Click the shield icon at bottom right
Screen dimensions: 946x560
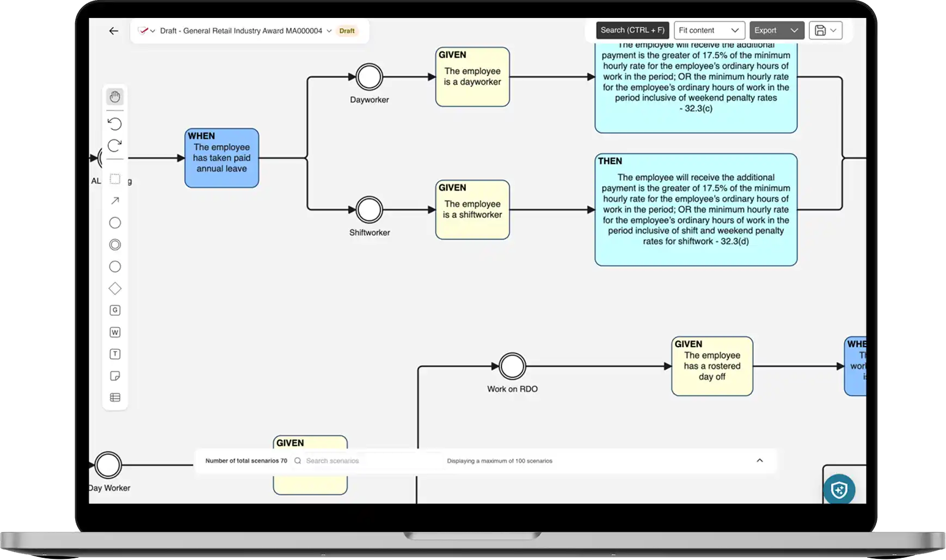tap(839, 489)
